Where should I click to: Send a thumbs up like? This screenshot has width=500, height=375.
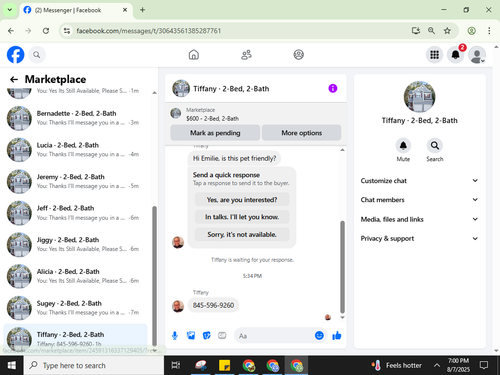pyautogui.click(x=337, y=335)
